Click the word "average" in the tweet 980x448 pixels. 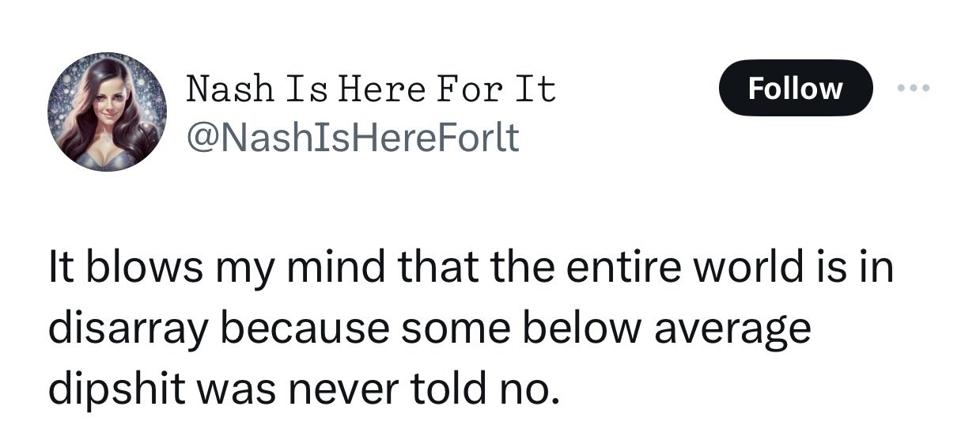pyautogui.click(x=733, y=329)
